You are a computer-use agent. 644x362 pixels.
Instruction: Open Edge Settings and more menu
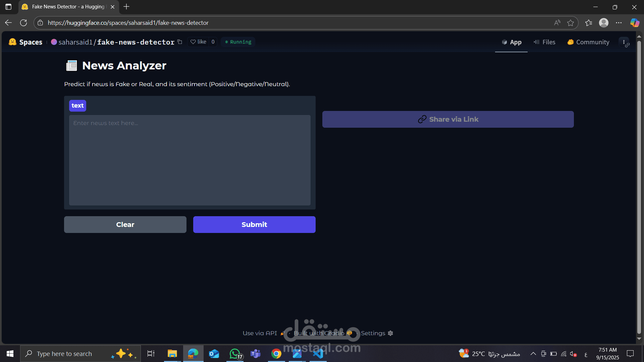tap(619, 23)
